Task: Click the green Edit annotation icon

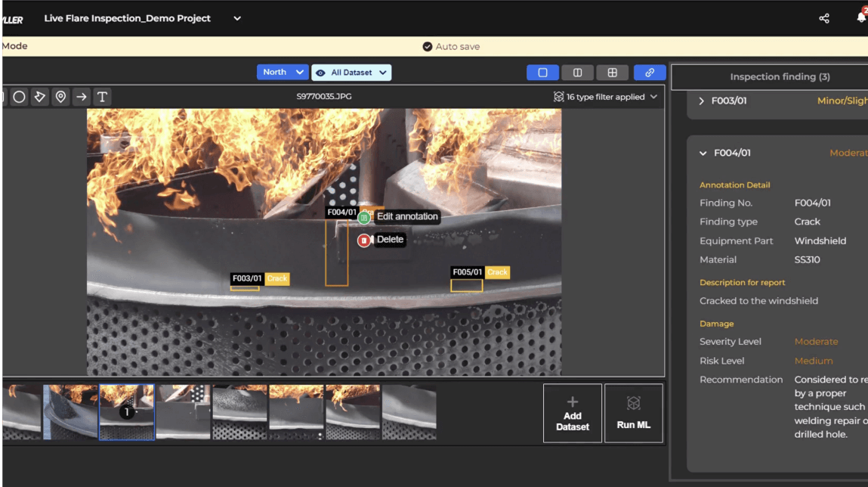Action: pyautogui.click(x=364, y=218)
